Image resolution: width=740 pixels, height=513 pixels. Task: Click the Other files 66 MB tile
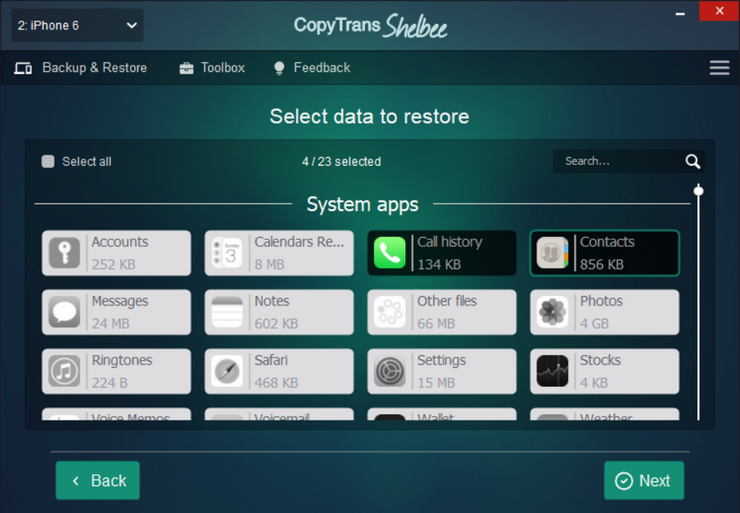442,312
